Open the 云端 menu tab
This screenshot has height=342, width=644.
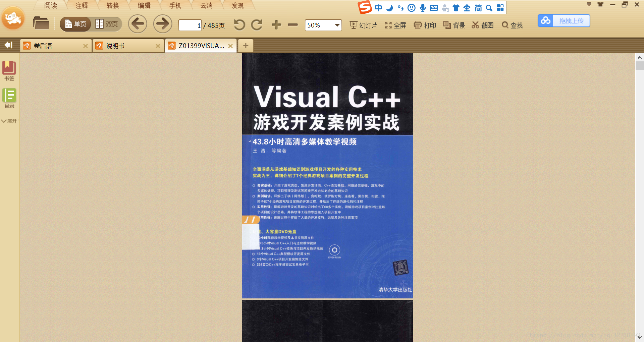tap(206, 6)
